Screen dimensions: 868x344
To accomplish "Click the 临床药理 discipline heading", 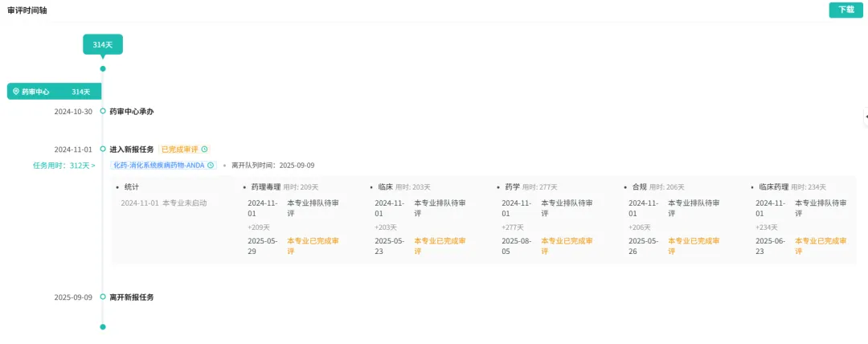I will (x=774, y=186).
